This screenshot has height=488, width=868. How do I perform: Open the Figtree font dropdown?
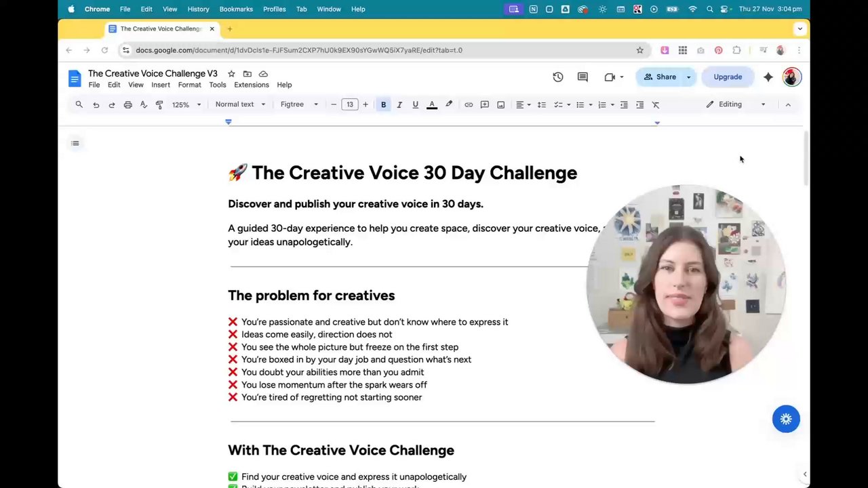(299, 104)
